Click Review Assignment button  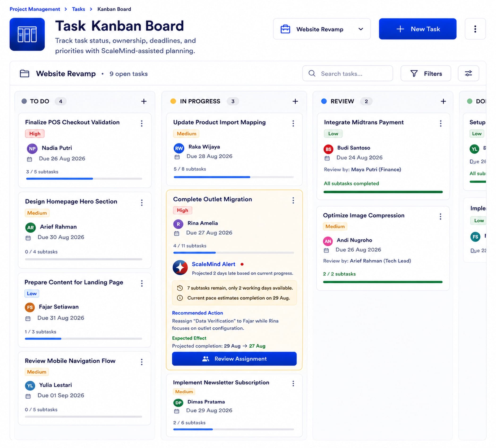[x=234, y=359]
